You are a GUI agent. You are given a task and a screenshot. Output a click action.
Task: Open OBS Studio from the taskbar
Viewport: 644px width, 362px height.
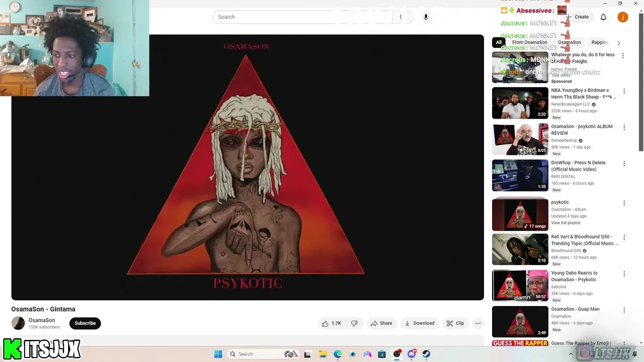[397, 354]
